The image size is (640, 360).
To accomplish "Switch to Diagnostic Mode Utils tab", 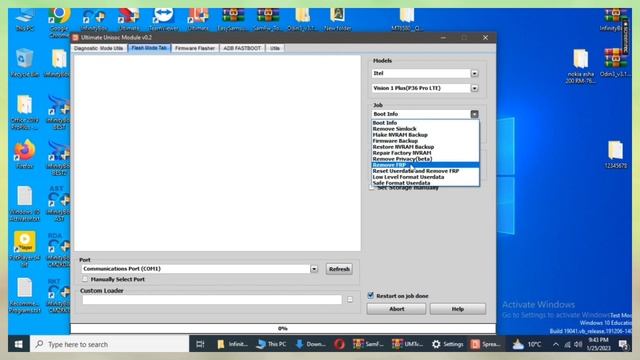I will point(98,48).
